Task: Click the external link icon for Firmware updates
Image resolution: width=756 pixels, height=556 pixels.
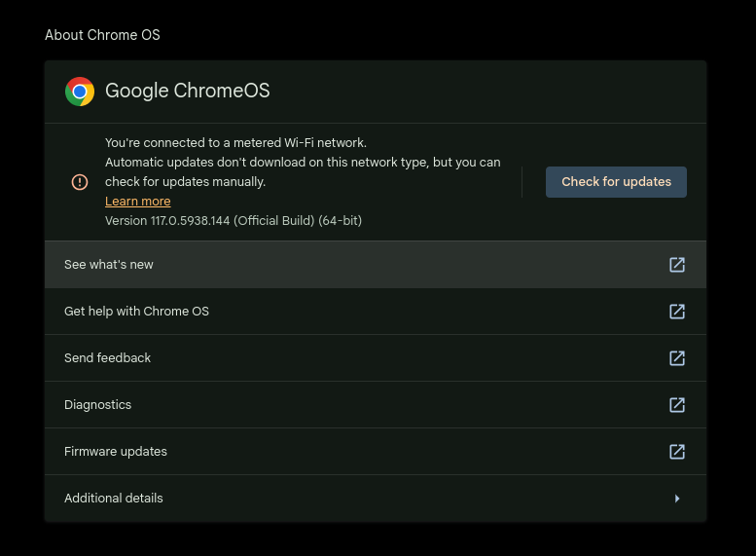Action: coord(677,452)
